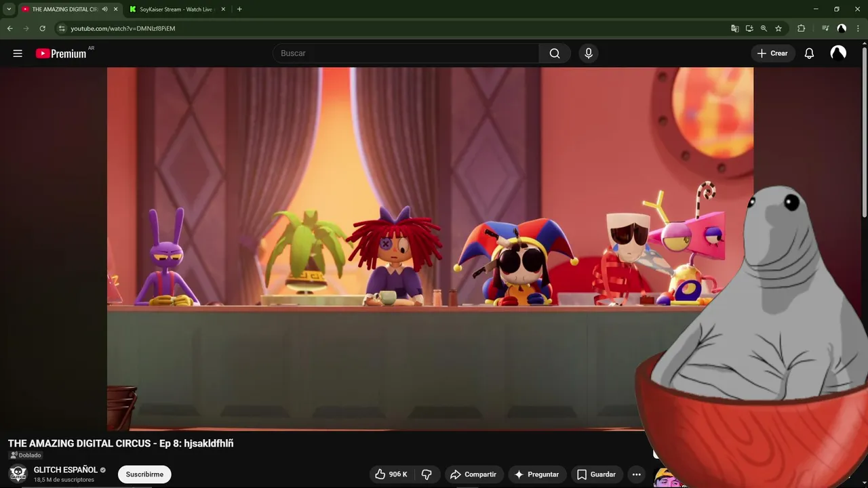The height and width of the screenshot is (488, 868).
Task: Switch to SoyKaiser Stream tab
Action: point(177,9)
